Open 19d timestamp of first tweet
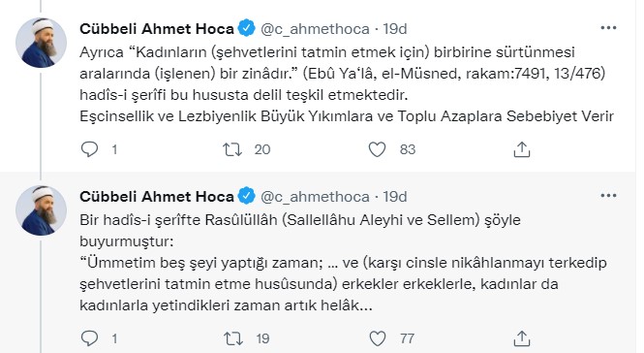This screenshot has height=353, width=644. click(395, 29)
